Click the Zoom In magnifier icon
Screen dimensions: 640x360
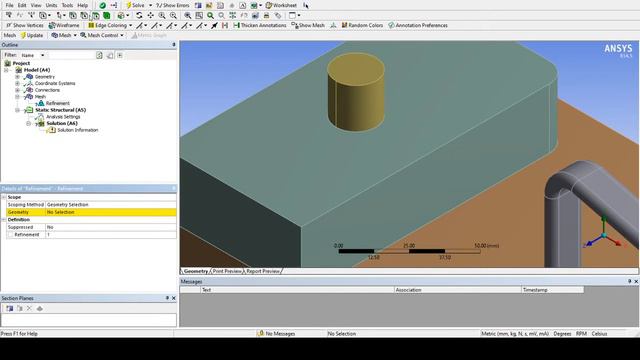[162, 16]
